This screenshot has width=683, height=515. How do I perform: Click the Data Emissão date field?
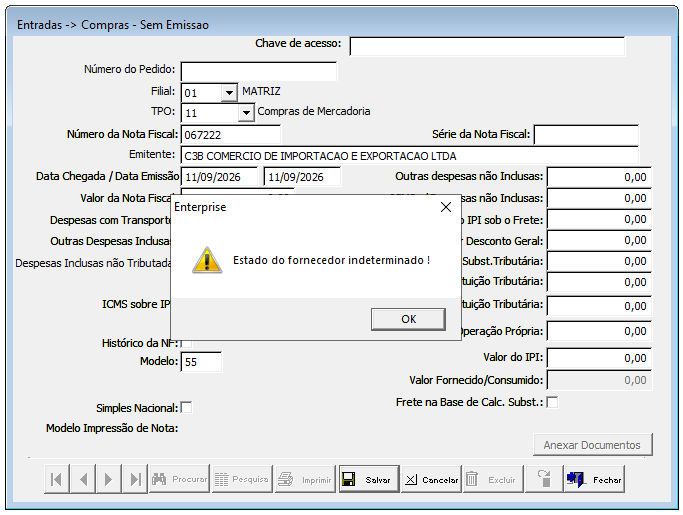click(x=302, y=177)
